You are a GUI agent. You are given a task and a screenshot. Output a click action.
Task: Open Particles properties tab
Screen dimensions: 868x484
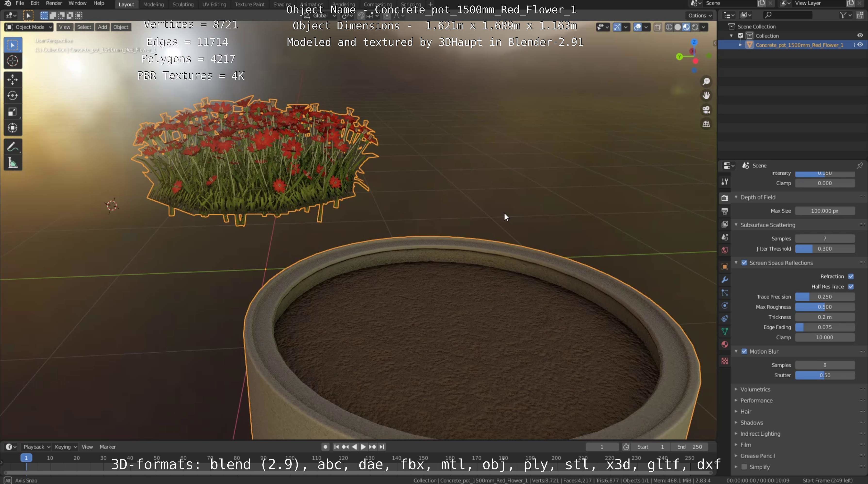[x=724, y=293]
